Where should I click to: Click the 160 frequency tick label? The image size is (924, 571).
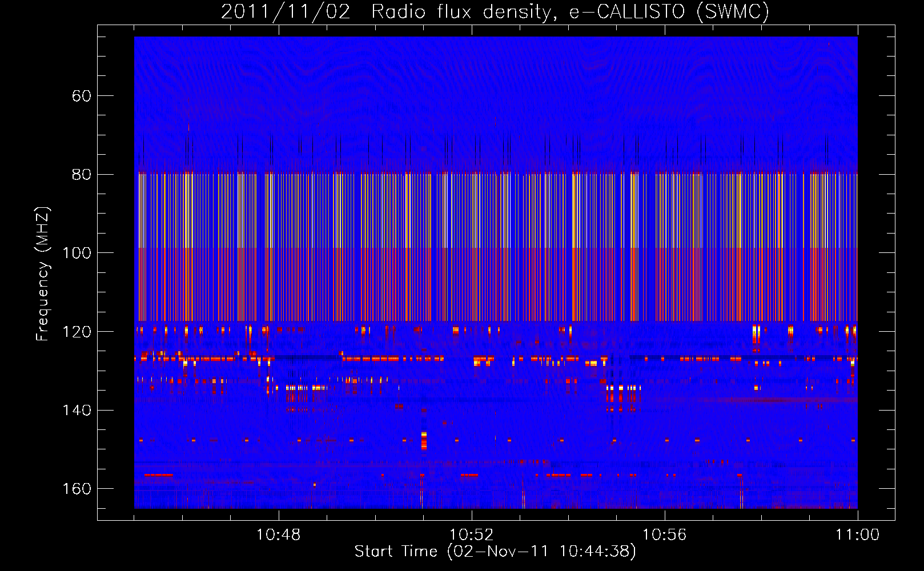coord(77,489)
